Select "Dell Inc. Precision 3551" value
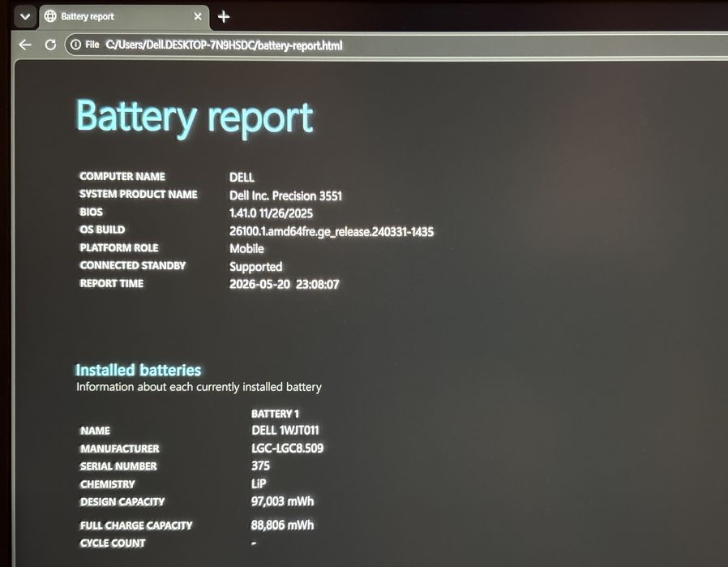 [285, 195]
